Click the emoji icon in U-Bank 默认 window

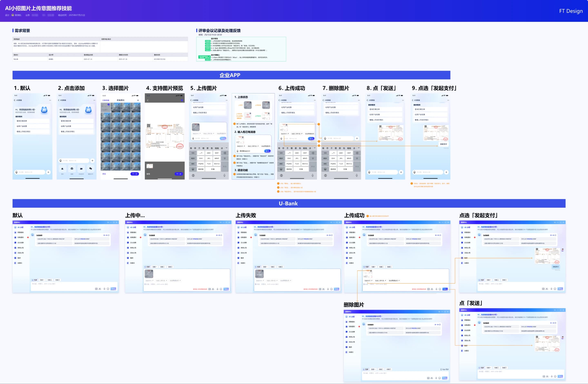tap(108, 289)
